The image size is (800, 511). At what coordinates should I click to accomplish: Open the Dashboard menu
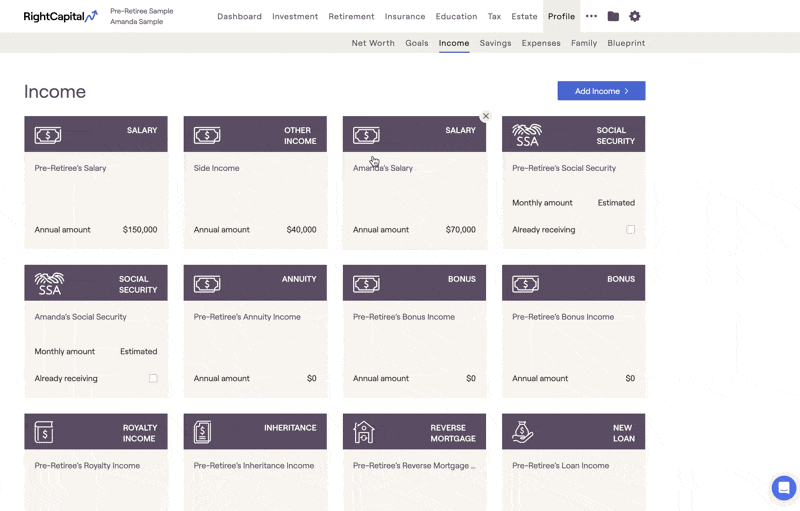[x=239, y=16]
